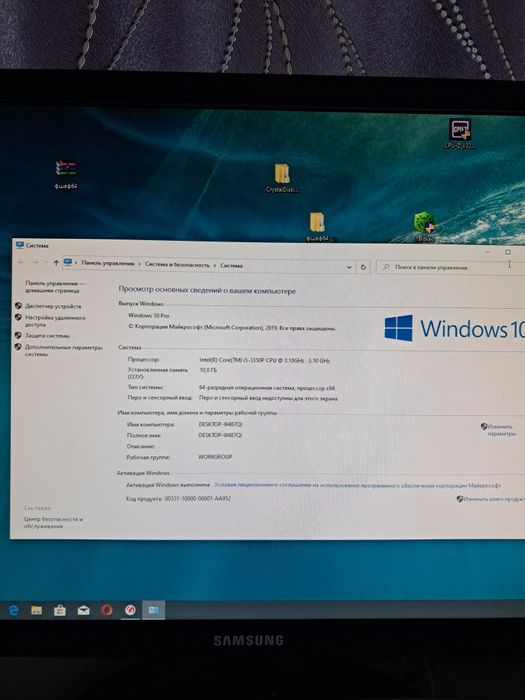Expand the chevron after Система и безопасность breadcrumb
Screen dimensions: 525x700
(x=215, y=265)
